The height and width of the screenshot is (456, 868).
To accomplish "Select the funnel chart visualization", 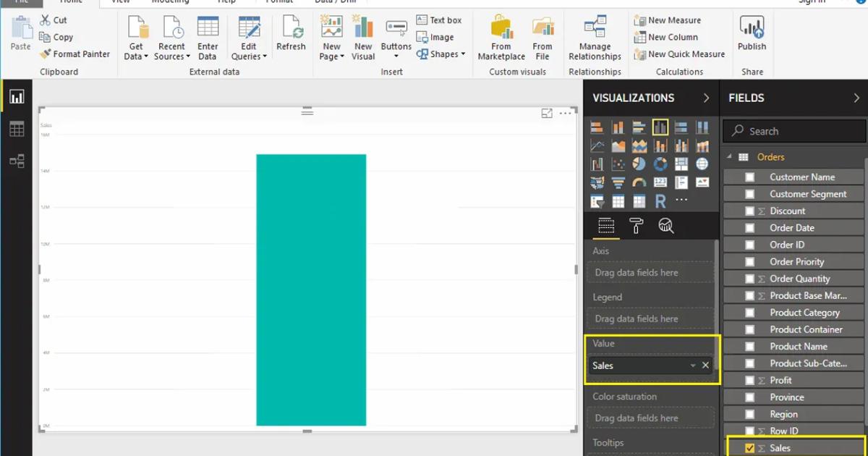I will click(618, 182).
